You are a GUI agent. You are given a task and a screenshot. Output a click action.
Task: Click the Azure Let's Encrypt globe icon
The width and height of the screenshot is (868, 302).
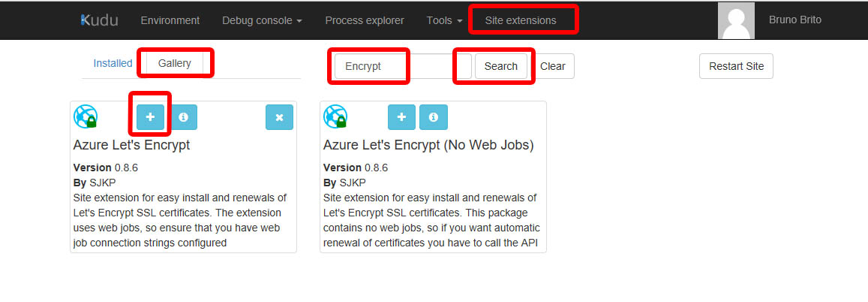click(86, 116)
